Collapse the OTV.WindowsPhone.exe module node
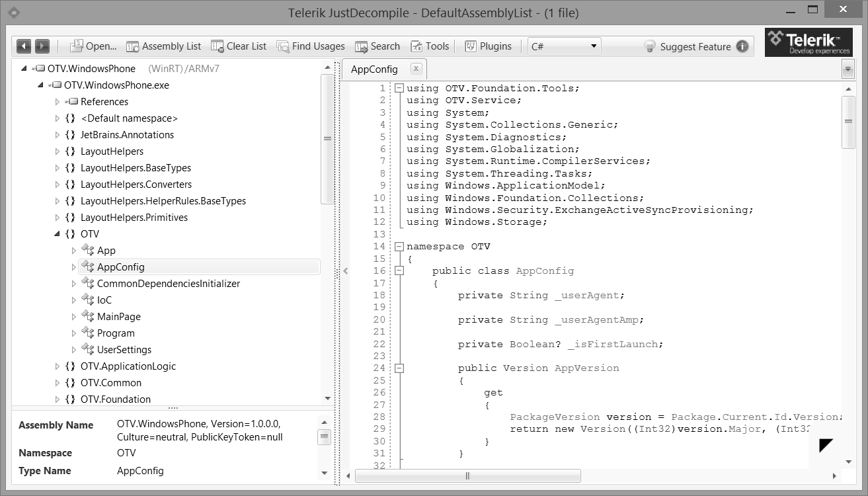The image size is (868, 496). (41, 85)
